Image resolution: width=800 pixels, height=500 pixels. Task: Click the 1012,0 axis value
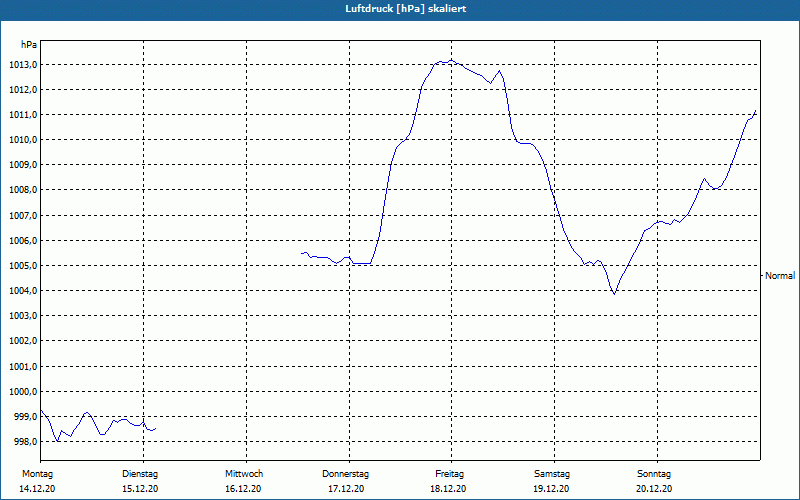click(23, 90)
